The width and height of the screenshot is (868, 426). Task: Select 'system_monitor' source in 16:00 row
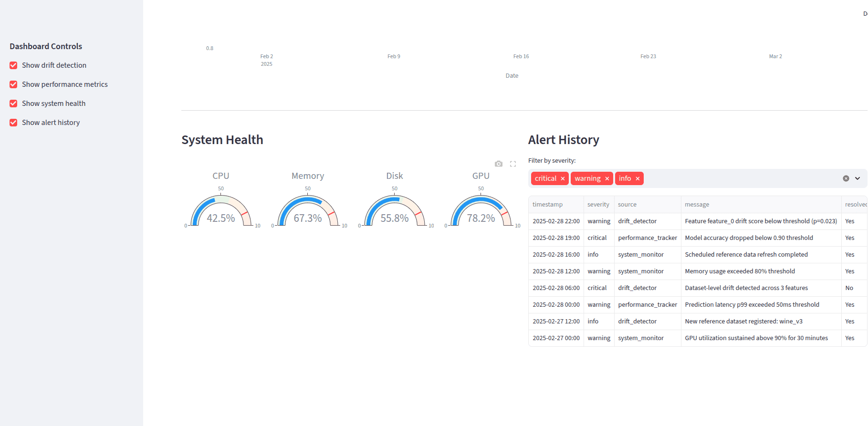point(648,255)
